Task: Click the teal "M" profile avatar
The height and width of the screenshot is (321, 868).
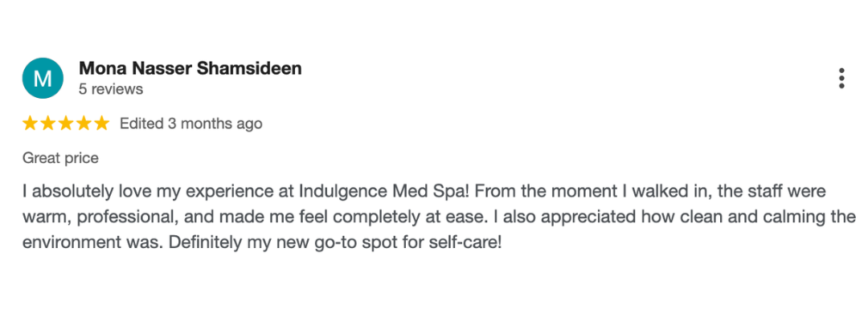Action: click(x=43, y=78)
